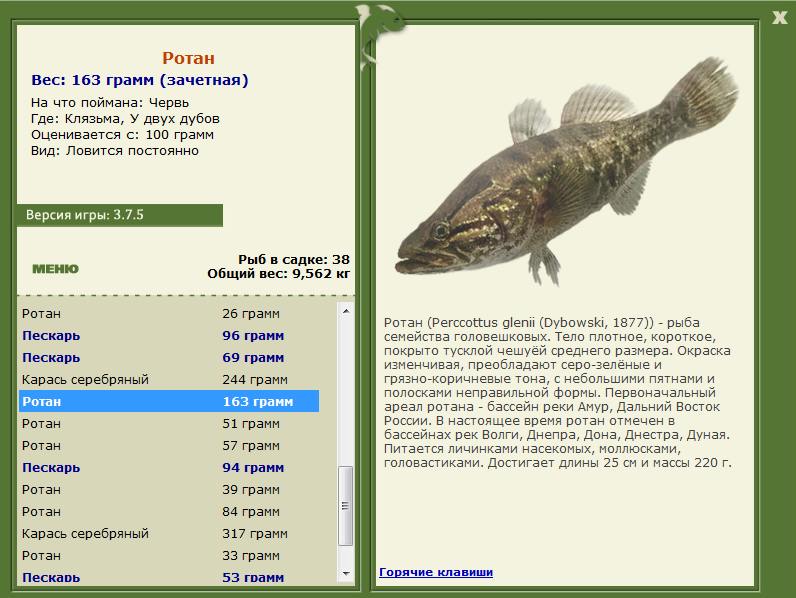Select the Ротан 57 грамм row
The width and height of the screenshot is (796, 598).
[x=168, y=446]
